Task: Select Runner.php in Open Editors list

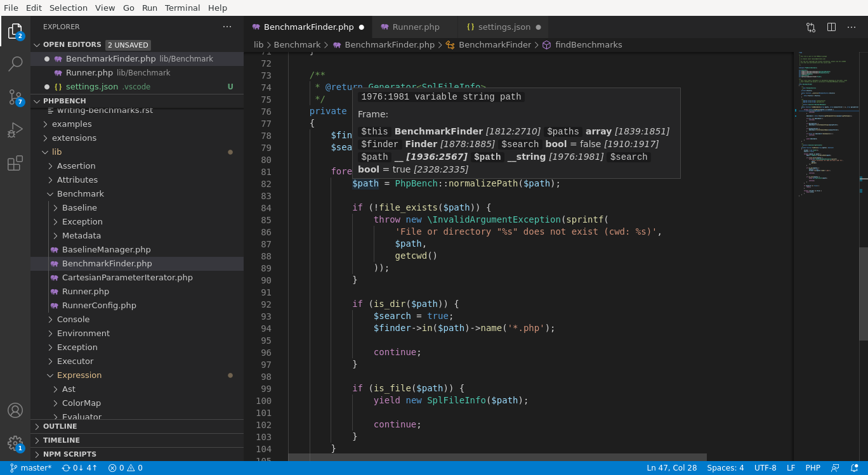Action: [x=137, y=73]
